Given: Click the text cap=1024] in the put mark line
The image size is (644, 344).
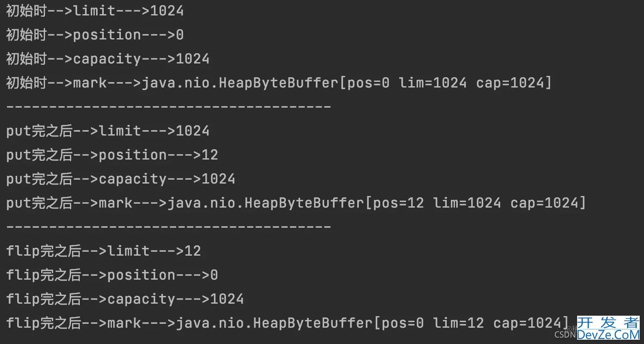Looking at the screenshot, I should 548,203.
